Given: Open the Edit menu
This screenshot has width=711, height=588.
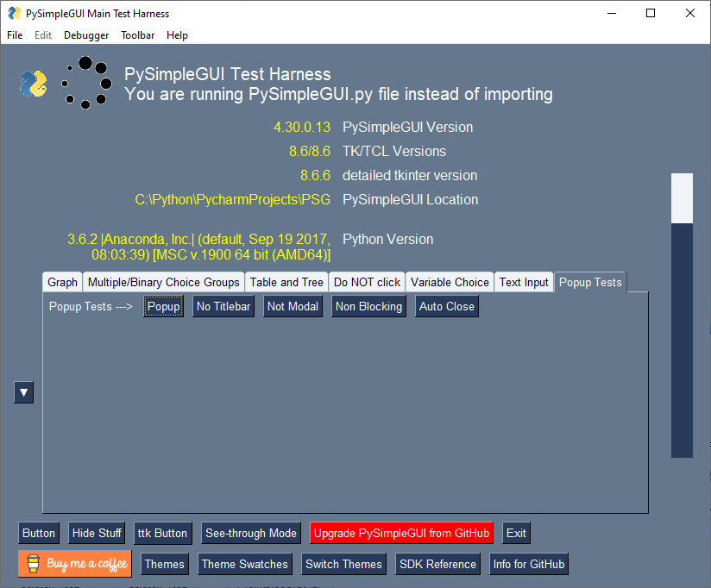Looking at the screenshot, I should [x=43, y=35].
